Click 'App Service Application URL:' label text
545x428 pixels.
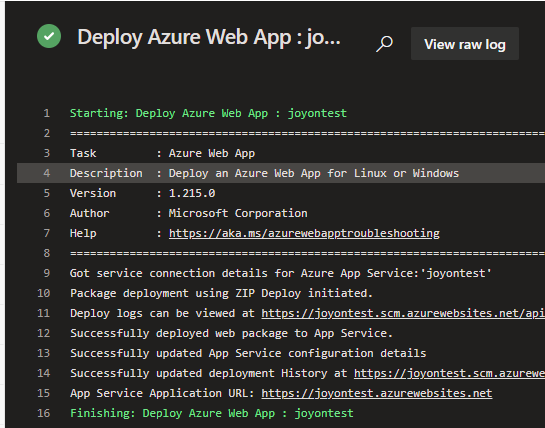click(x=162, y=393)
